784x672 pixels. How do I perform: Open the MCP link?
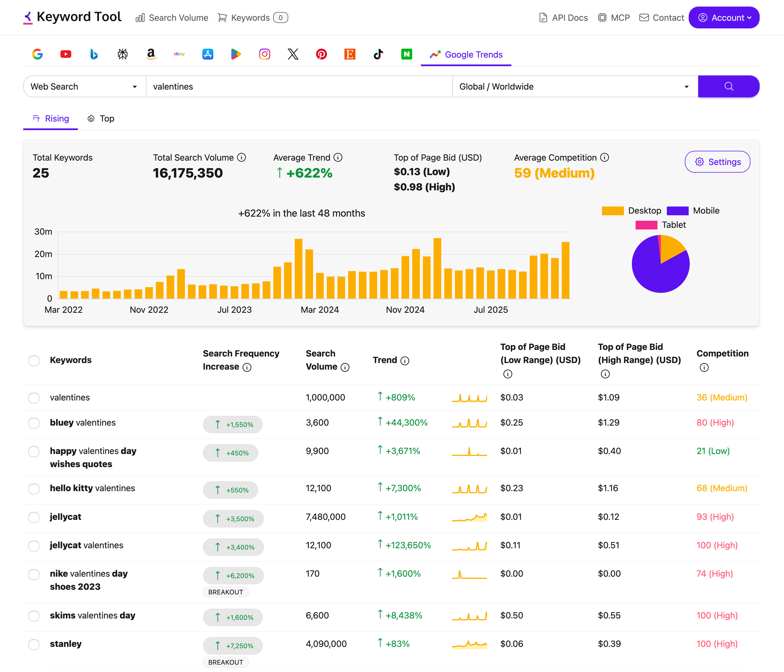click(614, 18)
